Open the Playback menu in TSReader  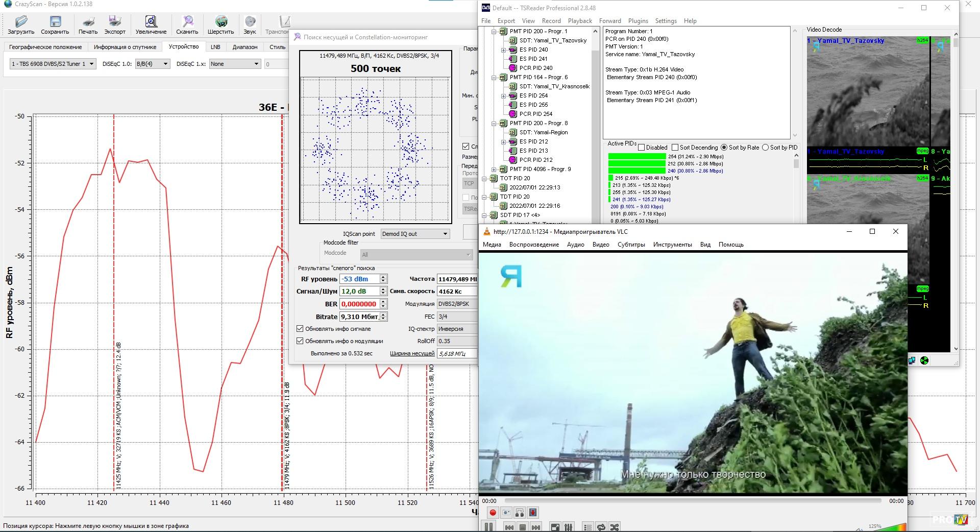click(580, 21)
